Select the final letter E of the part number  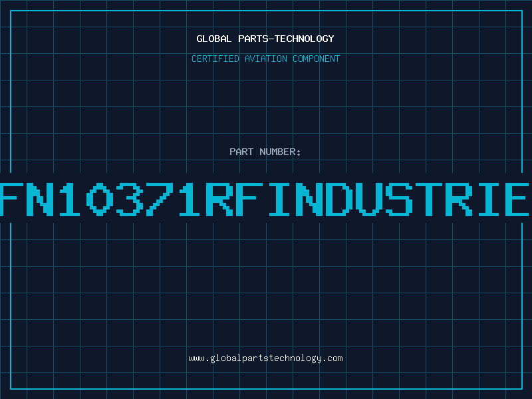click(x=515, y=199)
